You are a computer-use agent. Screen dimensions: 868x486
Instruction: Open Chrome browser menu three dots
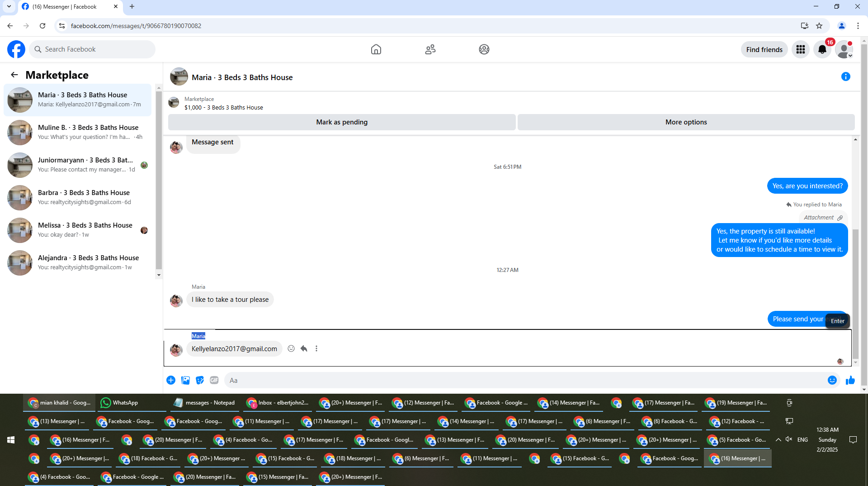[858, 26]
